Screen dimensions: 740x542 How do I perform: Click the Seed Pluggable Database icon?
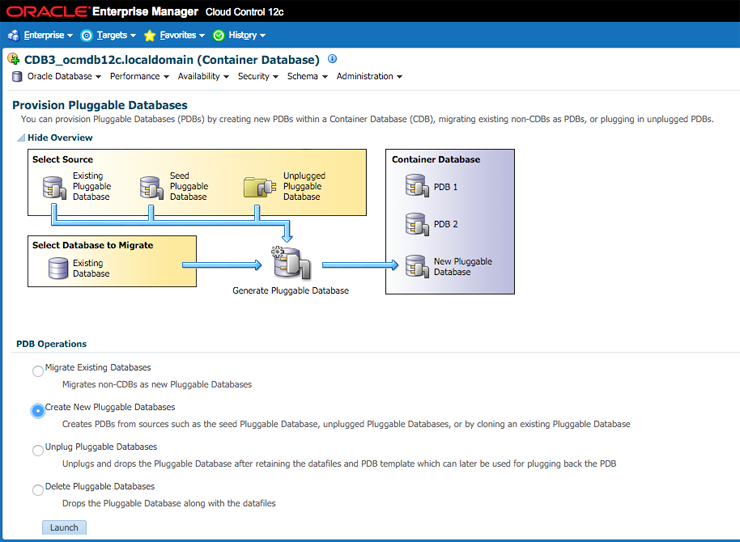tap(151, 187)
